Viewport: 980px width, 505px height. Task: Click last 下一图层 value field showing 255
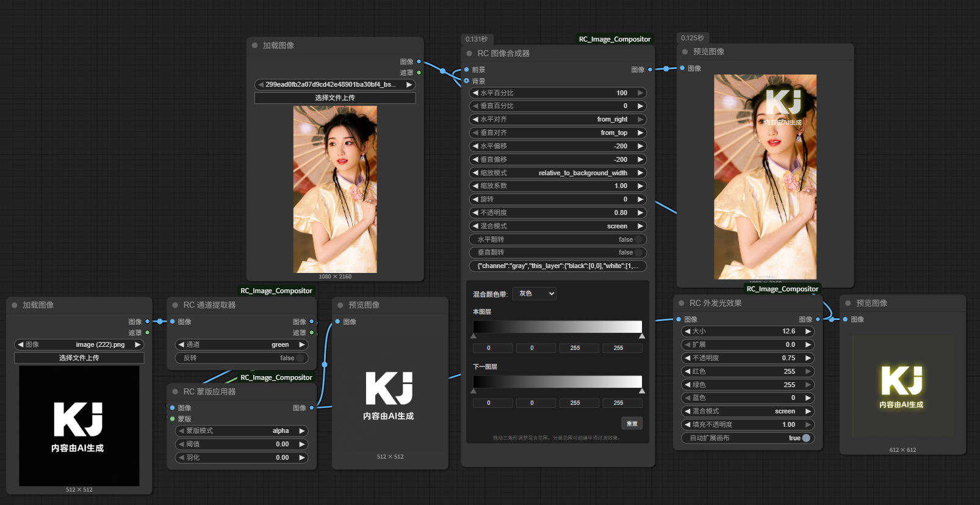pyautogui.click(x=622, y=403)
